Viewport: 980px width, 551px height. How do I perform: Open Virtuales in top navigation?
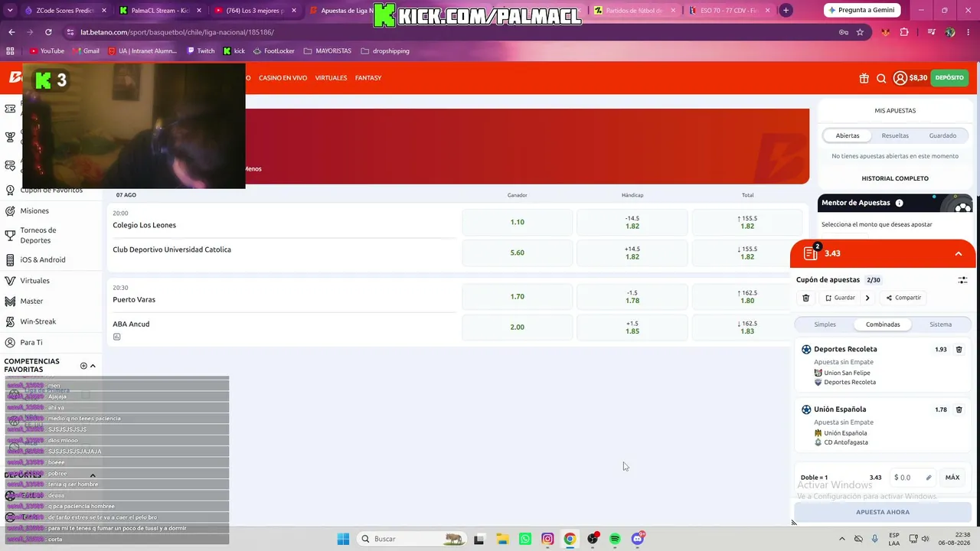coord(331,78)
